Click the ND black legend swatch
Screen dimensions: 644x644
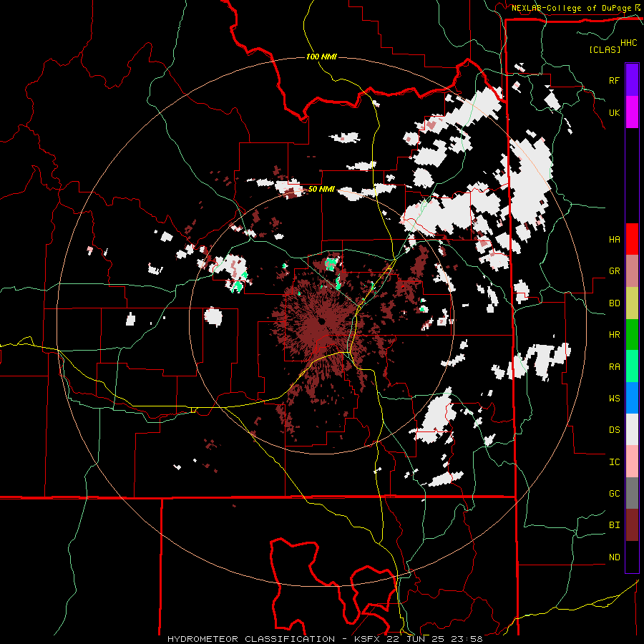pos(632,557)
